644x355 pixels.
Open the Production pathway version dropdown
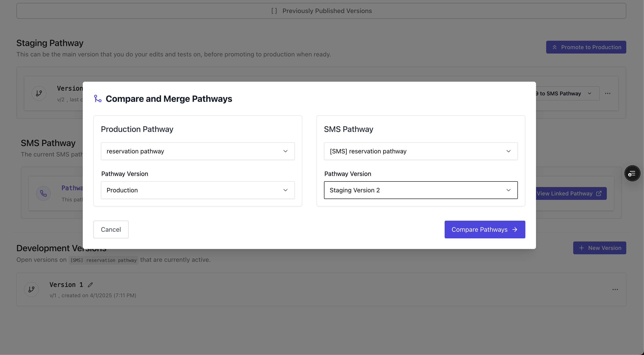(x=197, y=190)
